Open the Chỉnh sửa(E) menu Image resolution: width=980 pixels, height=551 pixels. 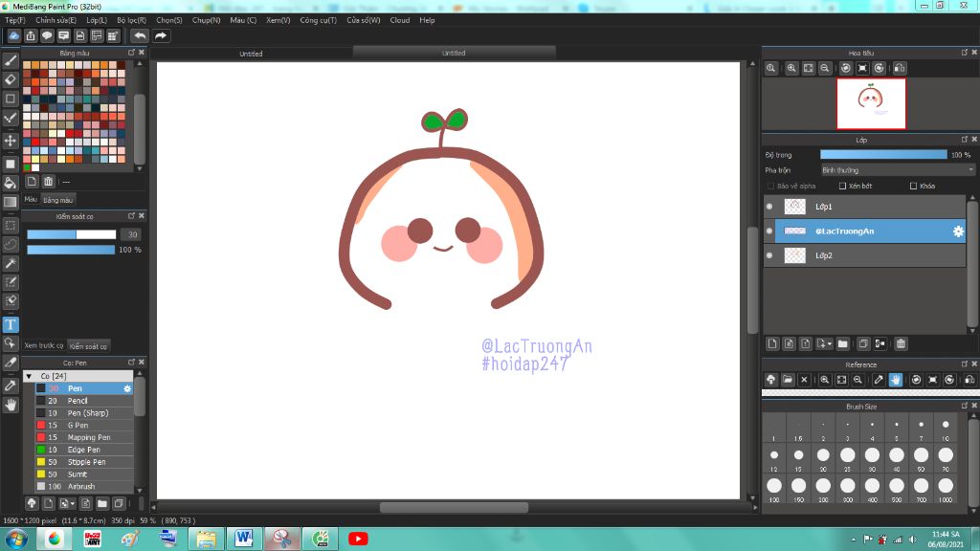(x=56, y=20)
